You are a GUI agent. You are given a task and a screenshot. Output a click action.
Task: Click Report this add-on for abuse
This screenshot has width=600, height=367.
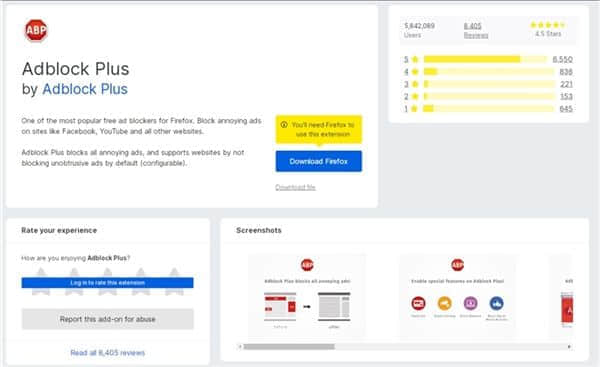pyautogui.click(x=108, y=319)
